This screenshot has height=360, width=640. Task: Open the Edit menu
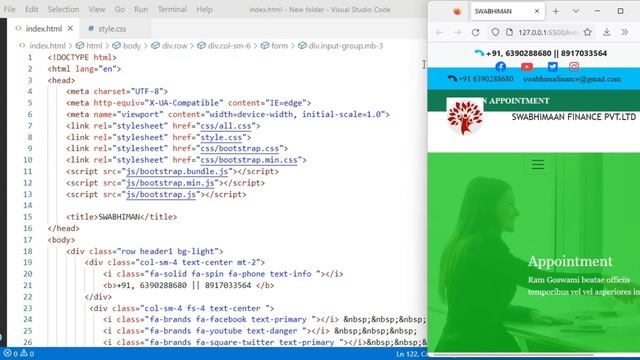pyautogui.click(x=31, y=9)
